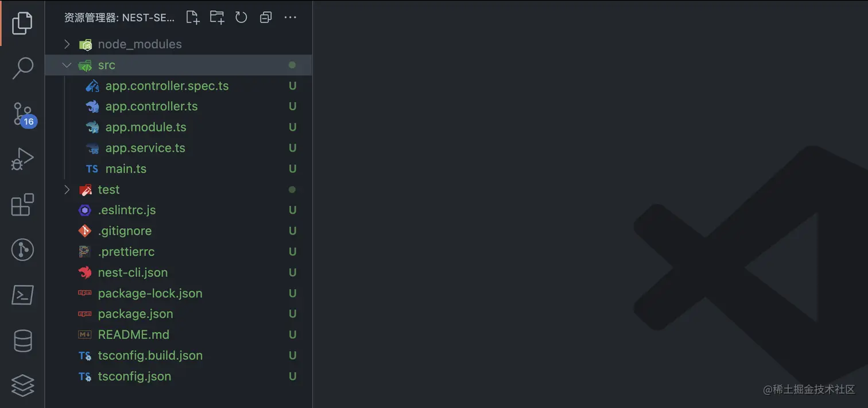Screen dimensions: 868x408
Task: Open main.ts file
Action: coord(126,169)
